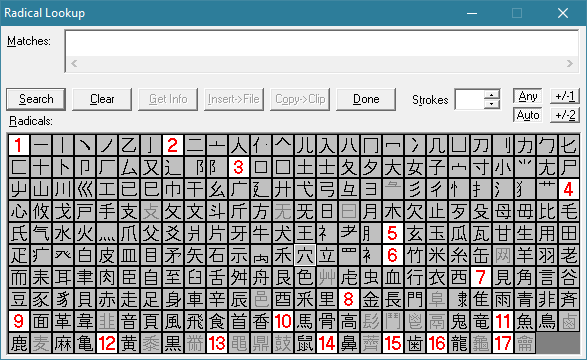Select the 乙 radical

pyautogui.click(x=128, y=145)
